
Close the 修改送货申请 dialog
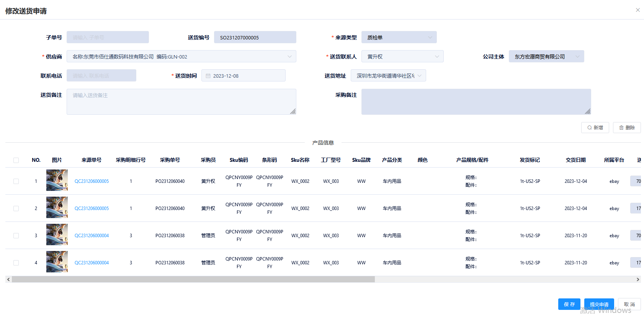click(x=637, y=10)
